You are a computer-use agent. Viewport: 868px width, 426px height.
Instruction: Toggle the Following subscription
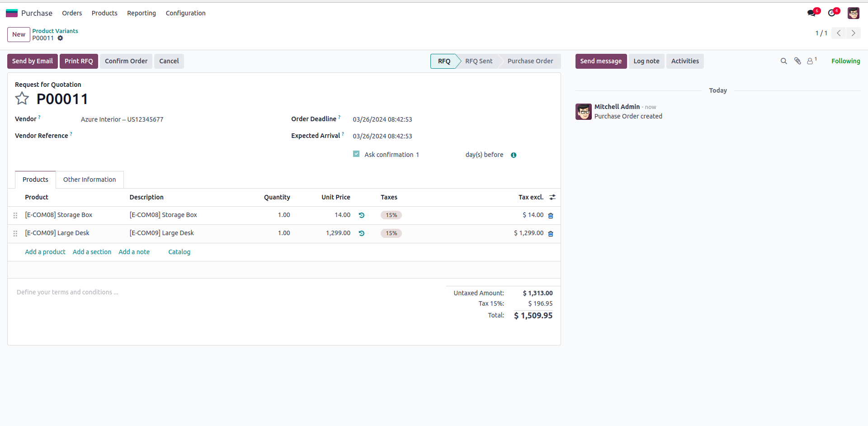tap(845, 61)
